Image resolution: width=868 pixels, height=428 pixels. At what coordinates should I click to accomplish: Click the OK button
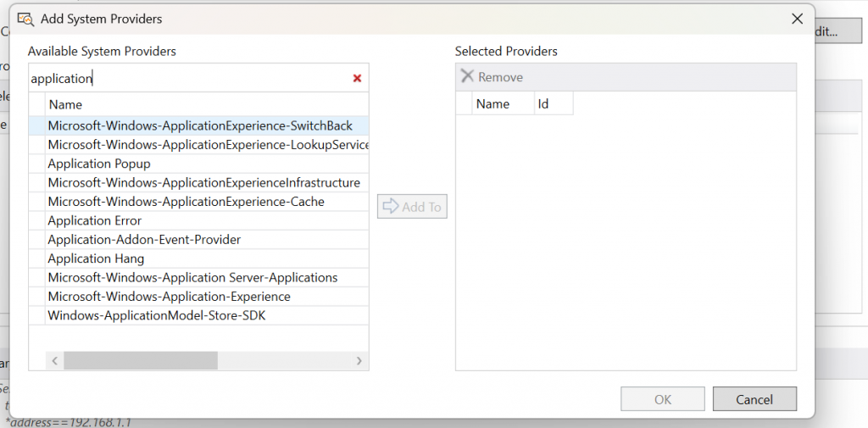(663, 399)
